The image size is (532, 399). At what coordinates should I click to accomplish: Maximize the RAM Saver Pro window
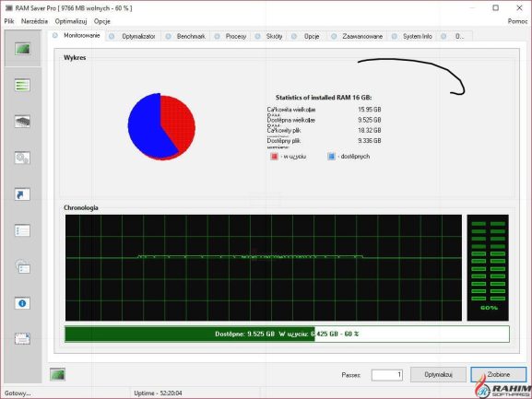point(495,7)
